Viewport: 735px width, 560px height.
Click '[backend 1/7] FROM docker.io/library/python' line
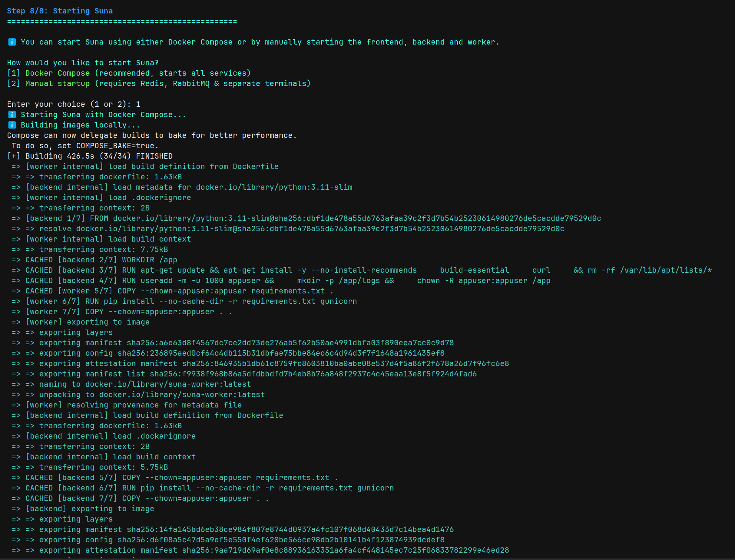point(306,218)
